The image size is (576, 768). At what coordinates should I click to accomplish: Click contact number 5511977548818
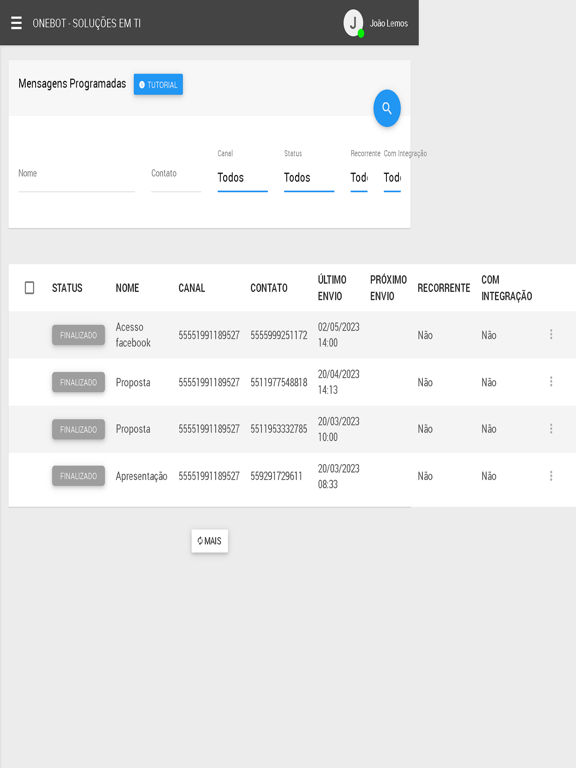tap(279, 382)
